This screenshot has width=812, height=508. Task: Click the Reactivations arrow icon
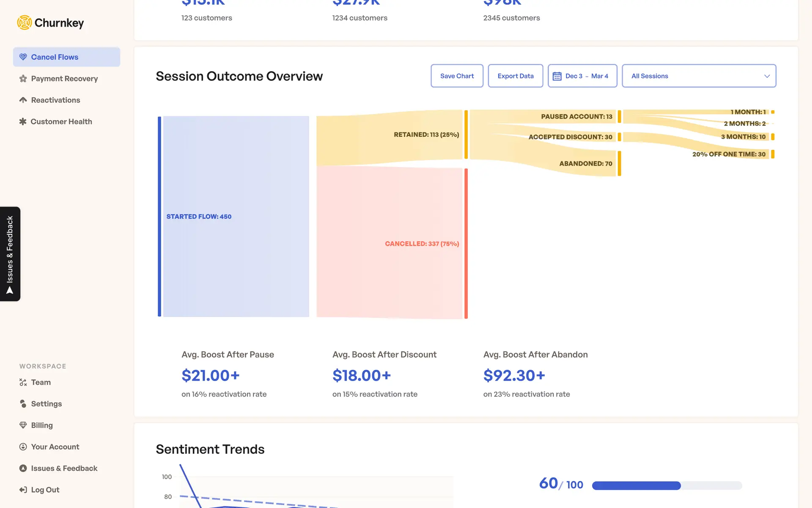[23, 100]
